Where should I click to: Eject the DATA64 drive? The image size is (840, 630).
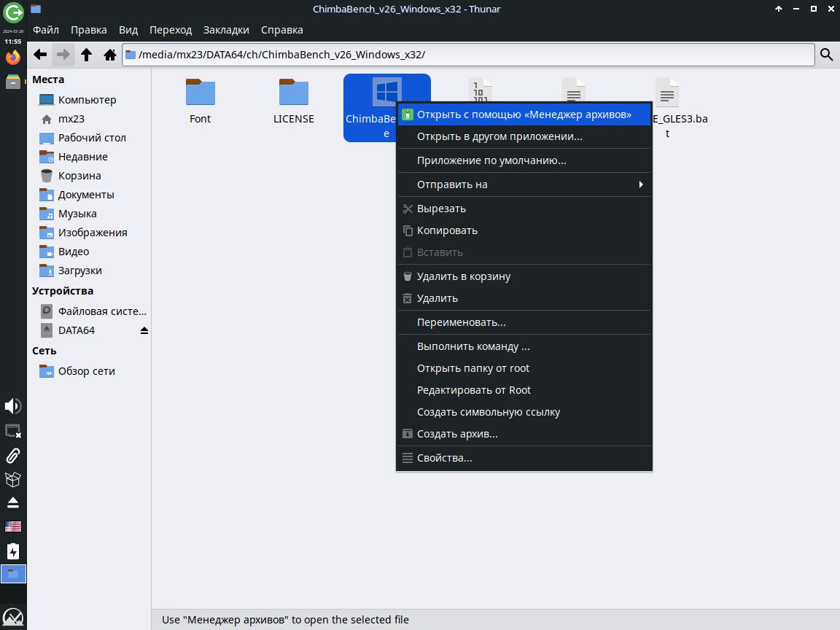tap(144, 330)
